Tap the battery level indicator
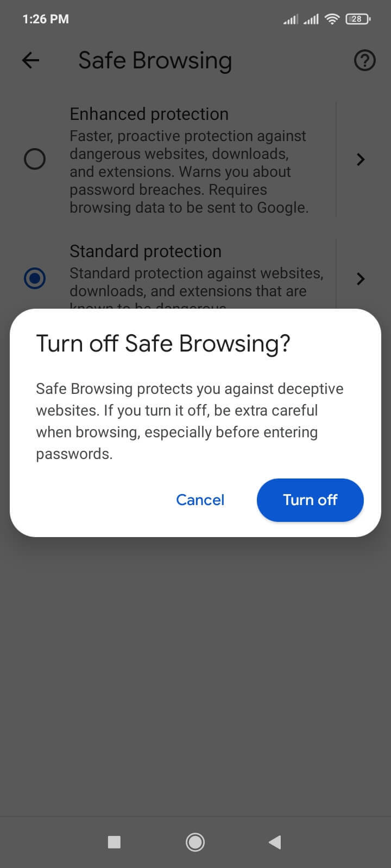This screenshot has height=868, width=391. [358, 19]
